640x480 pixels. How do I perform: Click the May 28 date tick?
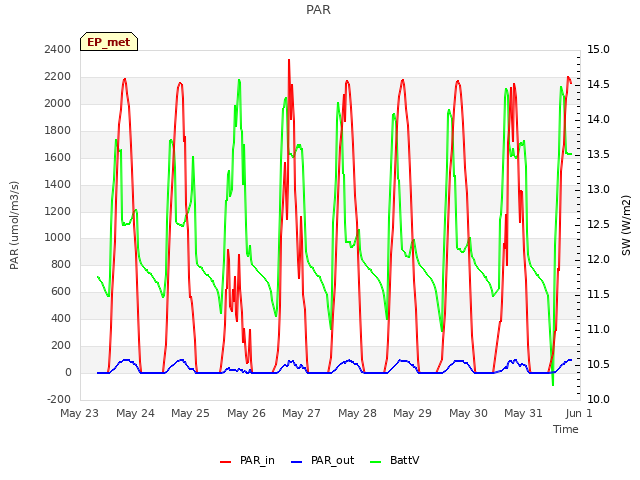tap(358, 413)
